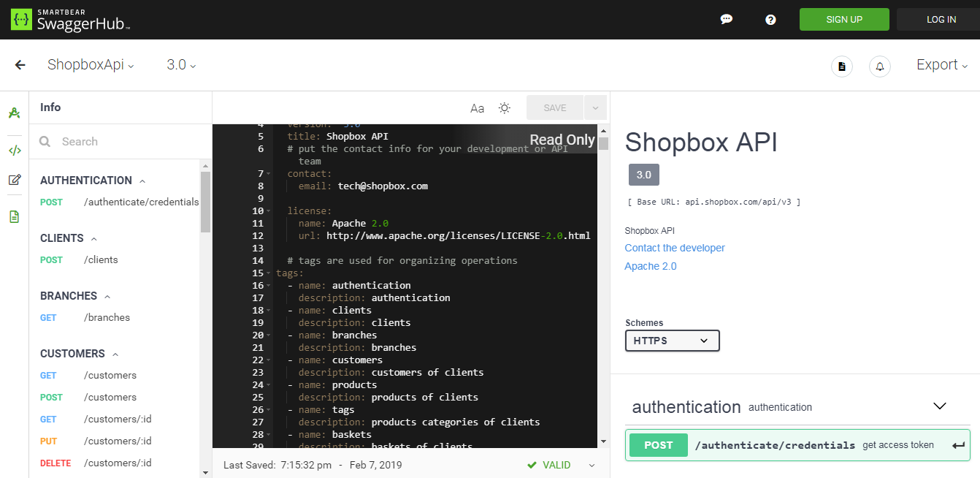Image resolution: width=980 pixels, height=478 pixels.
Task: Collapse the authentication operations group
Action: (x=940, y=406)
